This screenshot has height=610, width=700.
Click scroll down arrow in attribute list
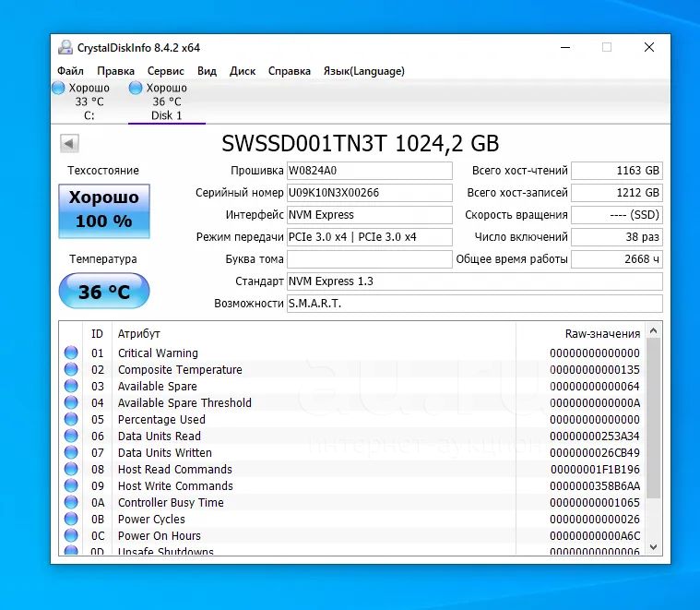pyautogui.click(x=654, y=547)
